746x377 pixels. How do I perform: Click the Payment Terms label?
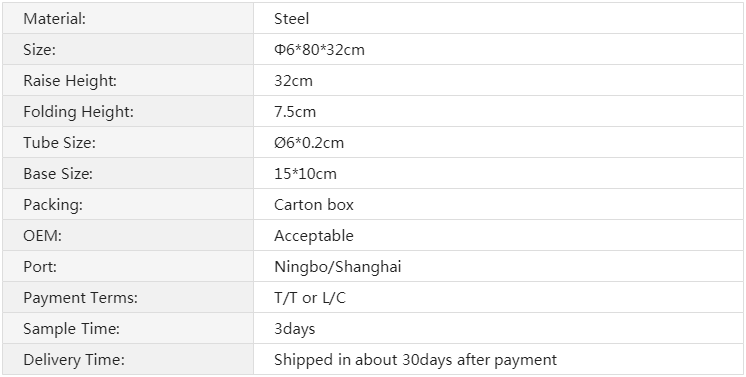(x=80, y=298)
